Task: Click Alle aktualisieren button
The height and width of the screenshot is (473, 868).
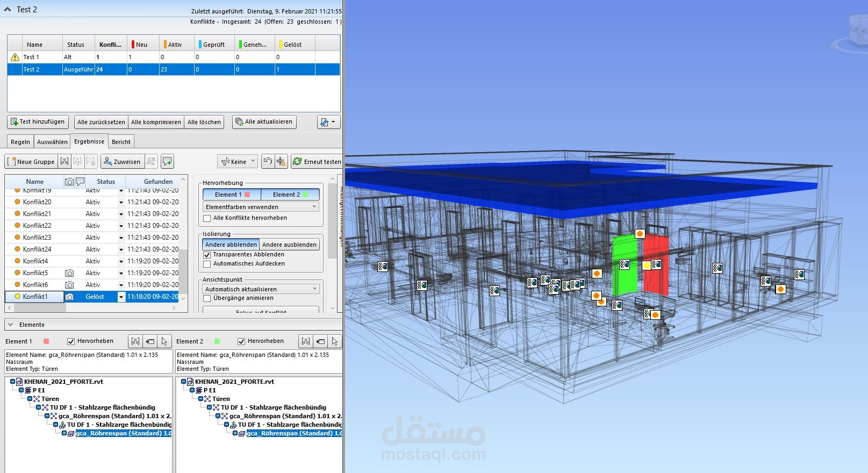Action: 264,122
